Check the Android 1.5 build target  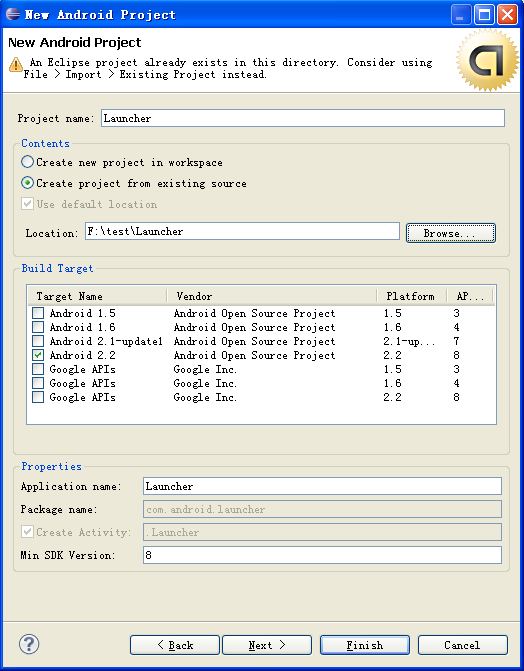pos(38,313)
